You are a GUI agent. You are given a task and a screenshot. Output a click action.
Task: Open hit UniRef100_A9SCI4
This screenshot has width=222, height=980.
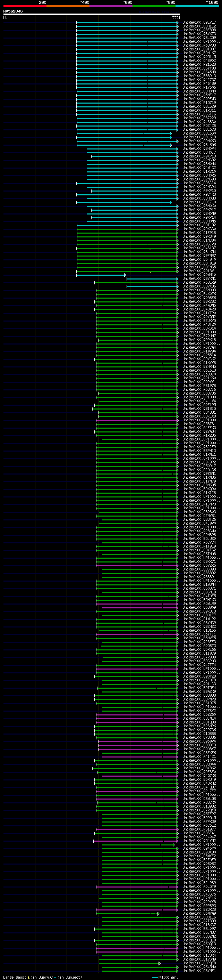point(199,183)
